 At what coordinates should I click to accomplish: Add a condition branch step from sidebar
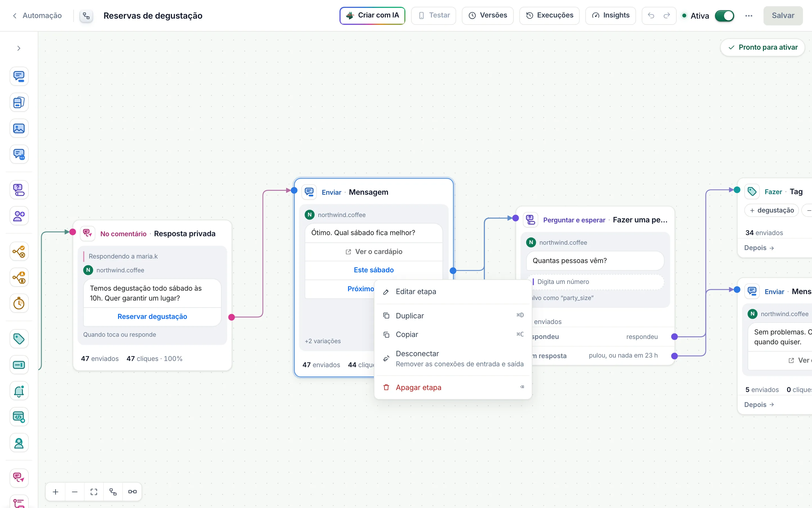point(19,251)
